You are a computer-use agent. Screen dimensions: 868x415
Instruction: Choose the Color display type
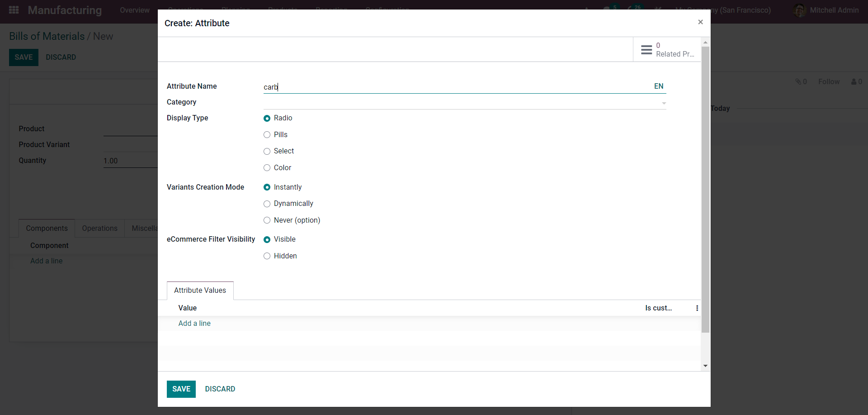267,168
